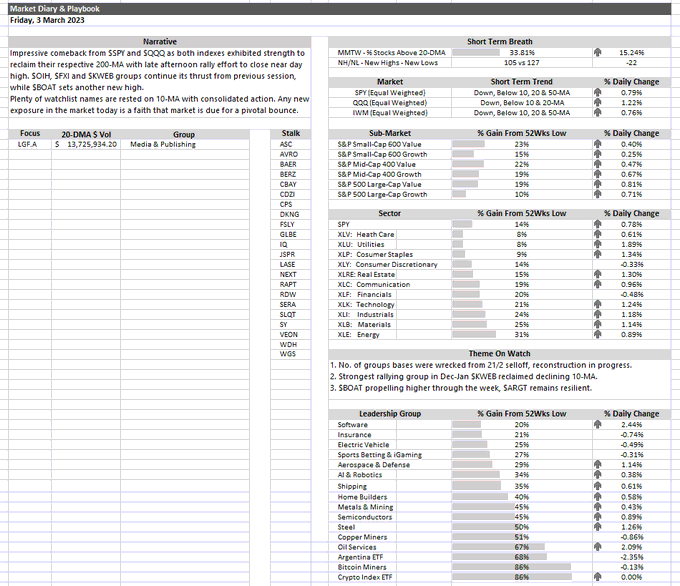Click the up arrow in the XLU Utilities row
680x586 pixels.
598,244
